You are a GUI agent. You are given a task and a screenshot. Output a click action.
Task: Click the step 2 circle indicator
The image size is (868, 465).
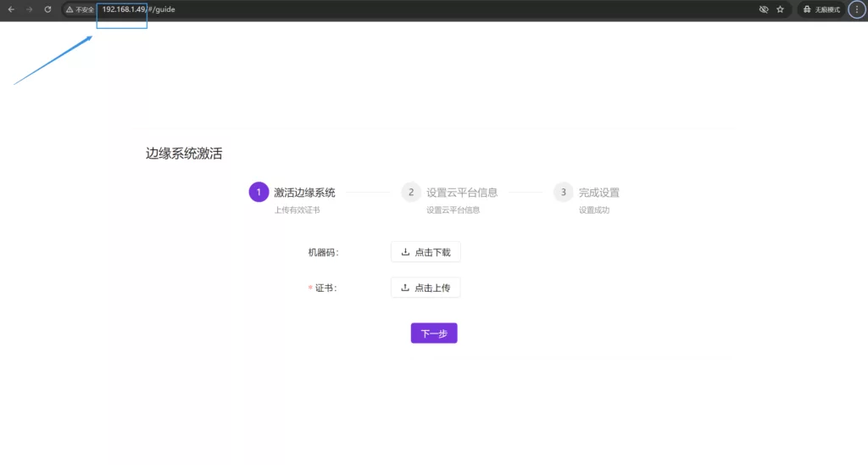(x=411, y=193)
